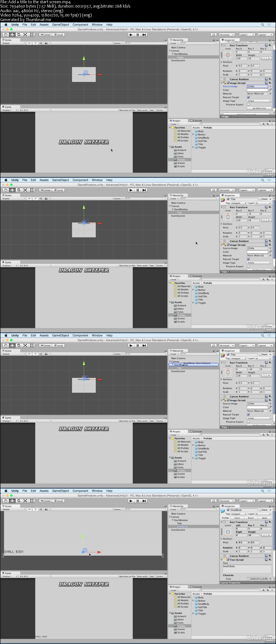This screenshot has height=644, width=276.
Task: Click the Center pivot button in the first frame
Action: 46,35
